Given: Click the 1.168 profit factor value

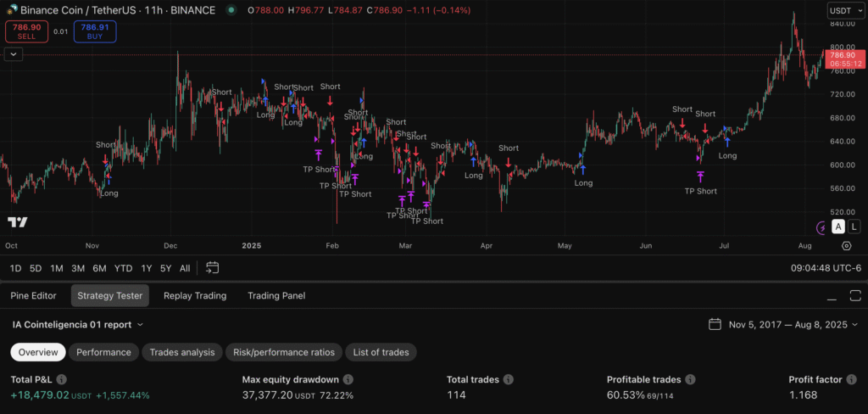Looking at the screenshot, I should coord(803,395).
